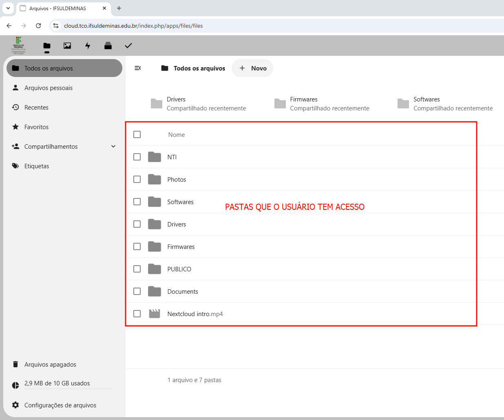This screenshot has width=504, height=420.
Task: Open the Tasks checkmark icon
Action: click(x=128, y=46)
